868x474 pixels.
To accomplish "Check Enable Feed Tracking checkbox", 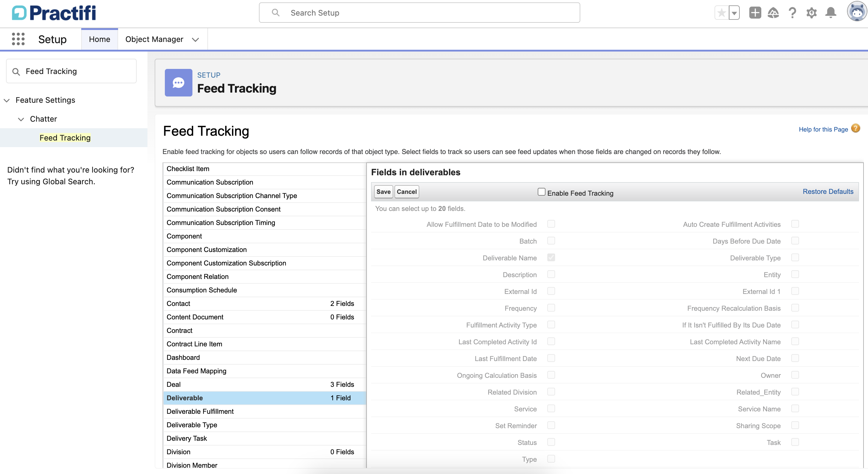I will [x=542, y=192].
